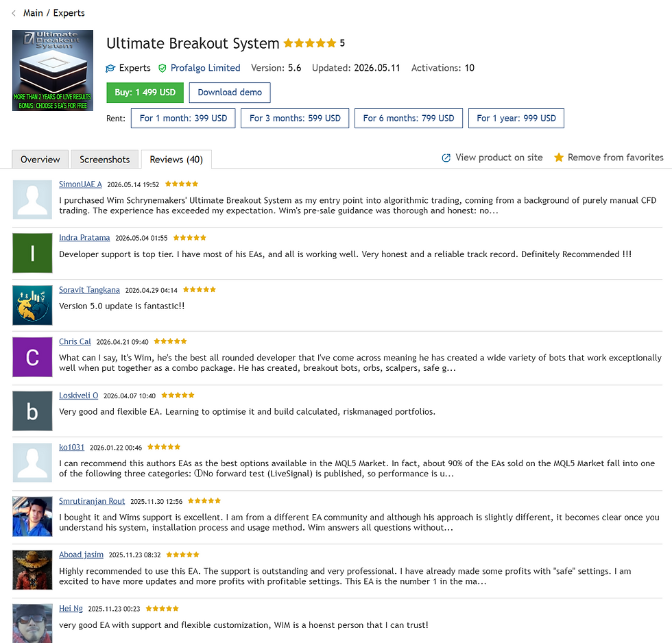Click the review text starting 'Developer support is top tier'

click(x=345, y=254)
